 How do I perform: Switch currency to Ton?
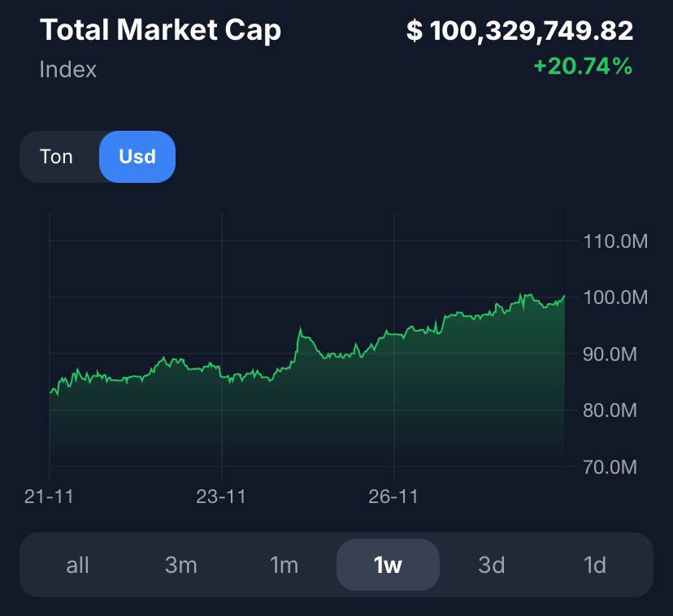pos(56,157)
